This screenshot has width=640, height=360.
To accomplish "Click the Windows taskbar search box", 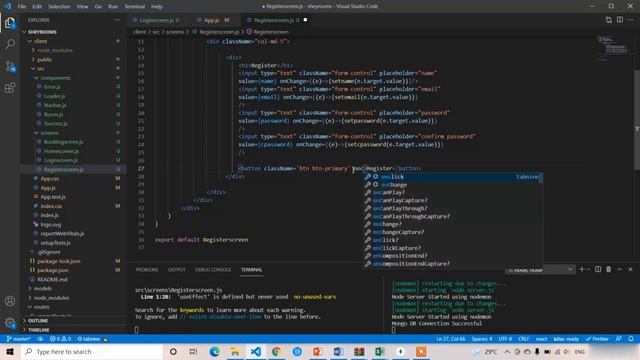I will pyautogui.click(x=92, y=351).
